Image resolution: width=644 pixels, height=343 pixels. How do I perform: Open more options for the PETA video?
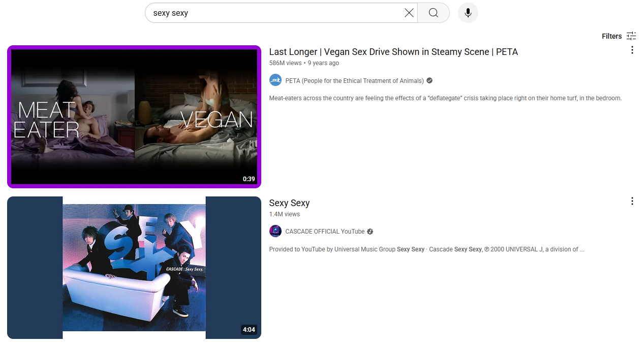coord(632,50)
